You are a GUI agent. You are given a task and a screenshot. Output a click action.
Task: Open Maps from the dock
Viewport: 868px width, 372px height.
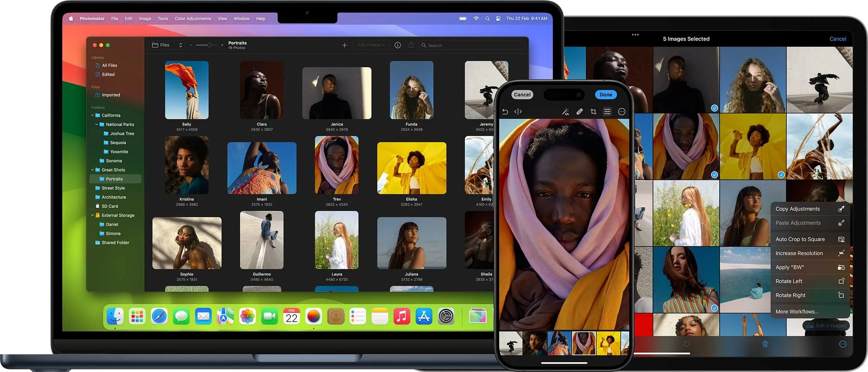[225, 317]
